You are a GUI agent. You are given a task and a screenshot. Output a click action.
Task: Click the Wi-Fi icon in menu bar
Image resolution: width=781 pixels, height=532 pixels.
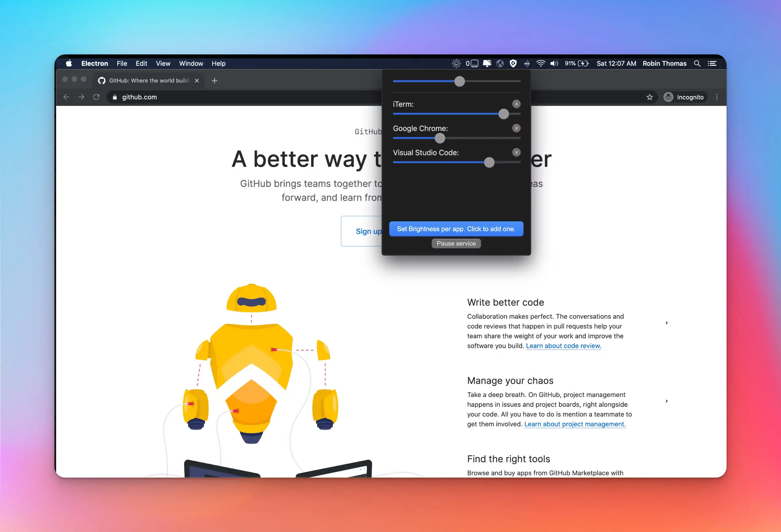(540, 63)
